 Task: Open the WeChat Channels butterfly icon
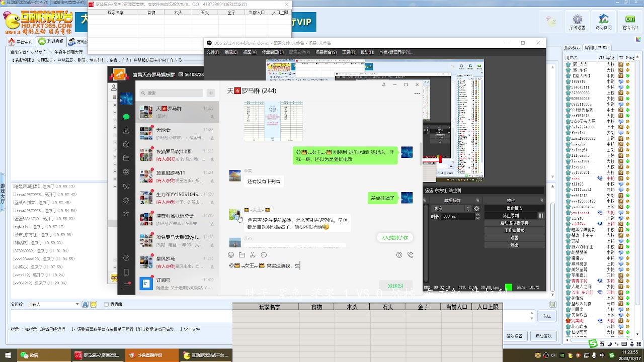pos(126,186)
